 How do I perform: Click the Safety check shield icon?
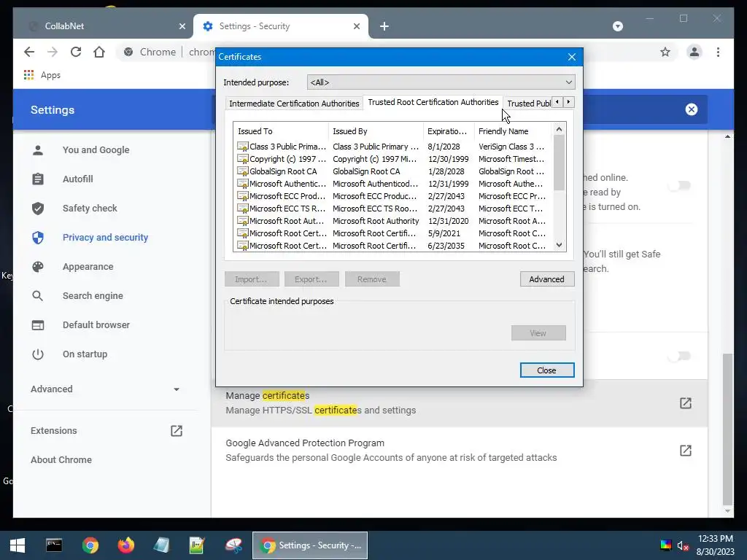coord(38,208)
